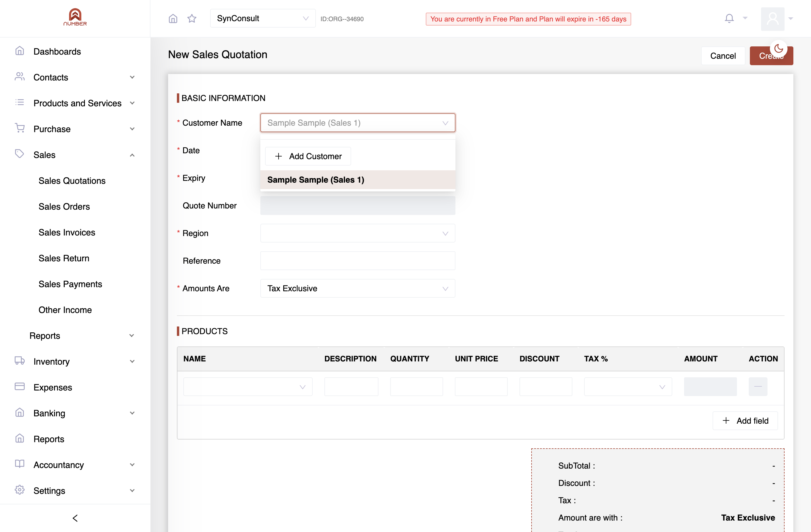Open Sales Payments menu item
The height and width of the screenshot is (532, 811).
(70, 284)
